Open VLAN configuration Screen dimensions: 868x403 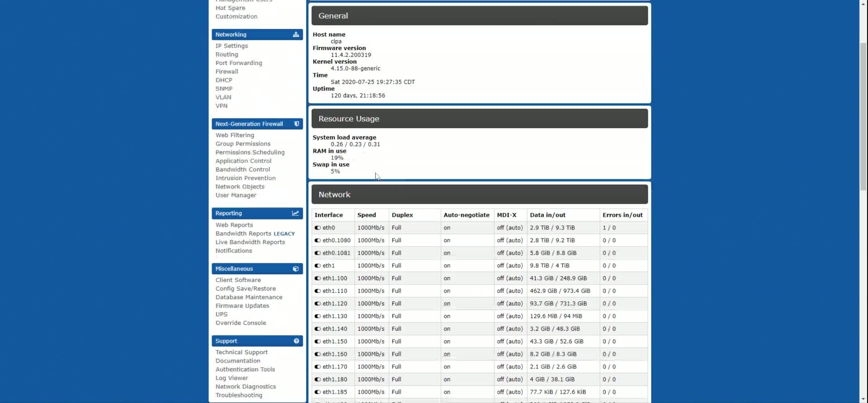click(x=223, y=98)
